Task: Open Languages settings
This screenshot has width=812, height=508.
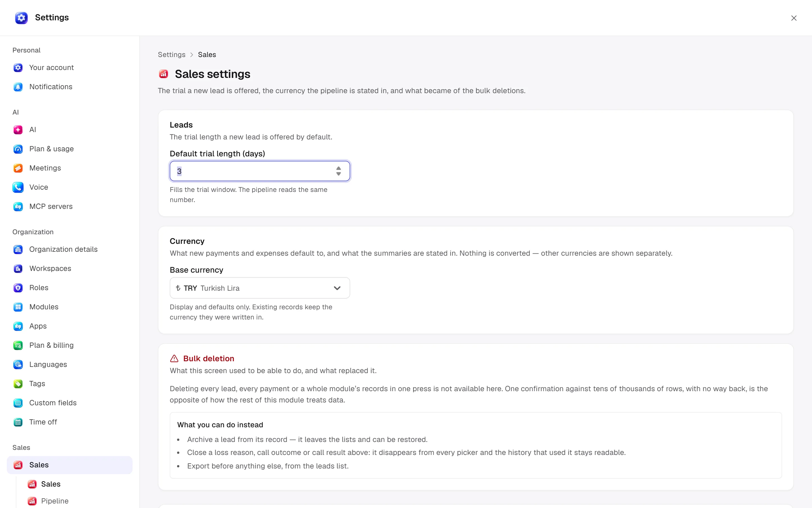Action: pos(69,364)
